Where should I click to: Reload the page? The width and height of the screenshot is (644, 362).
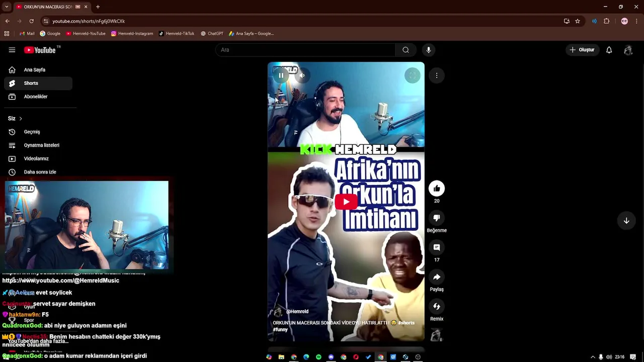coord(31,21)
